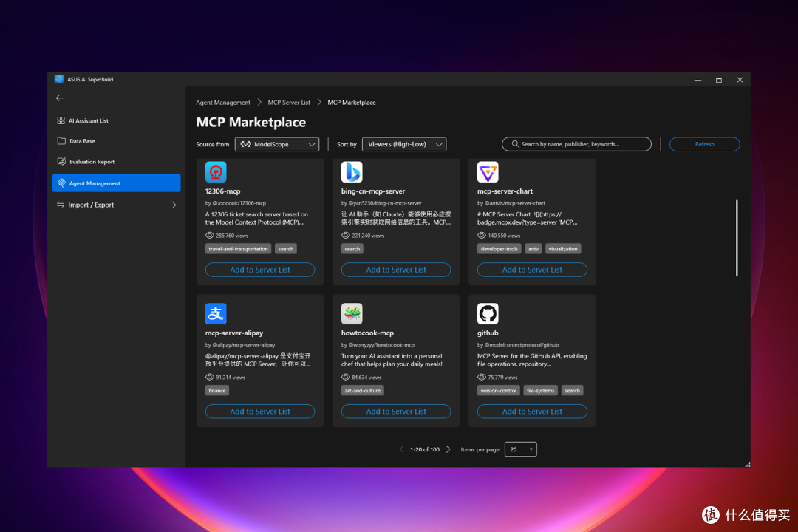Click the AI Assistant List grid icon
This screenshot has height=532, width=798.
(x=61, y=120)
